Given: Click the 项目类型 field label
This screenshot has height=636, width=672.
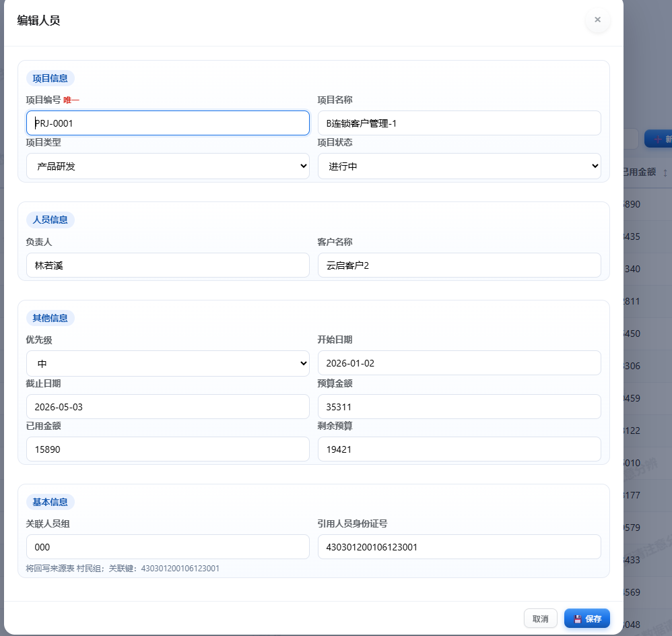Looking at the screenshot, I should pyautogui.click(x=43, y=142).
